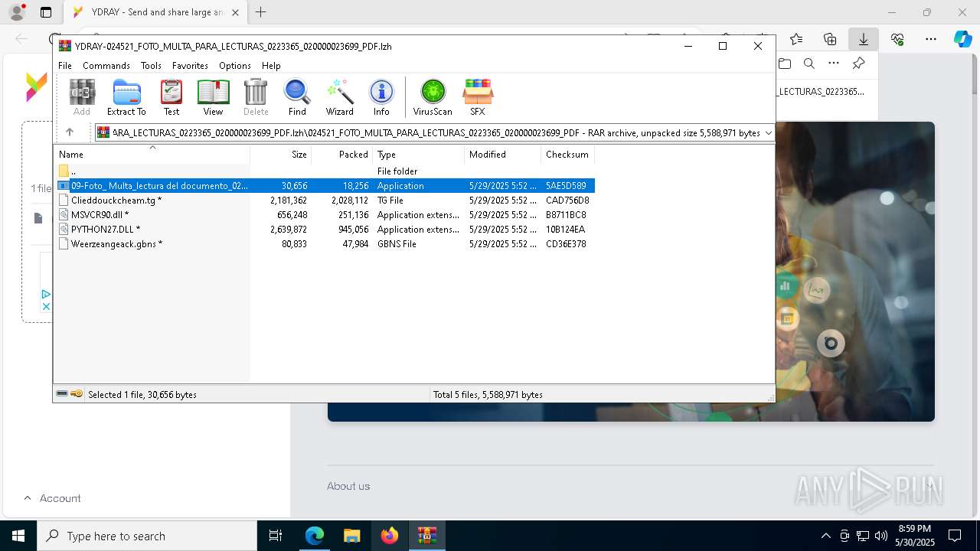
Task: Open Edge tab actions menu icon
Action: pyautogui.click(x=46, y=12)
